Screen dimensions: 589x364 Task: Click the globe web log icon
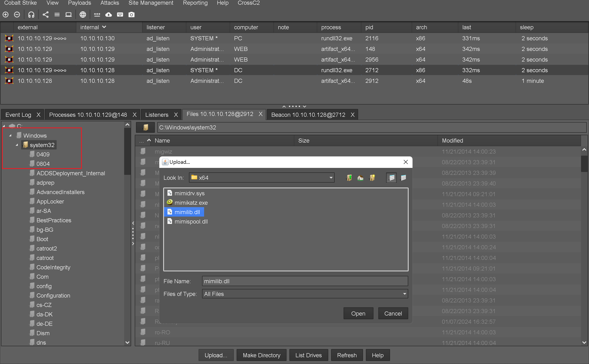(x=83, y=15)
